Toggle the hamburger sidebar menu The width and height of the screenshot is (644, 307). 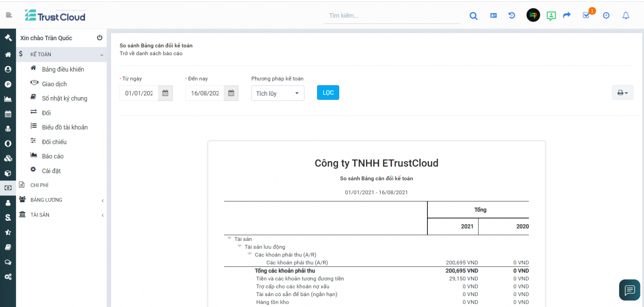coord(9,15)
